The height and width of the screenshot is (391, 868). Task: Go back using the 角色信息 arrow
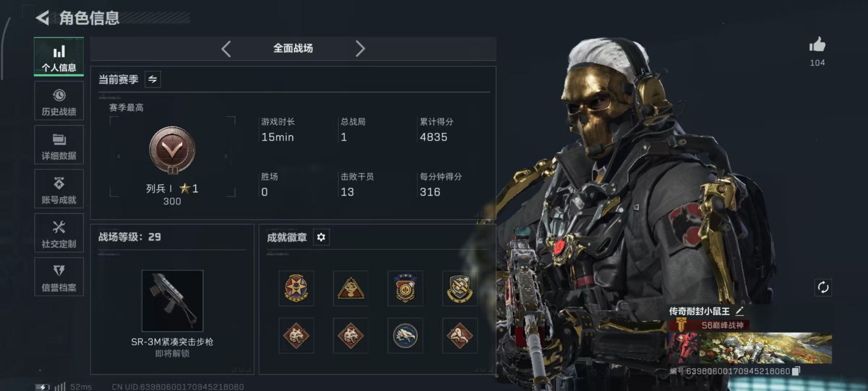tap(42, 18)
